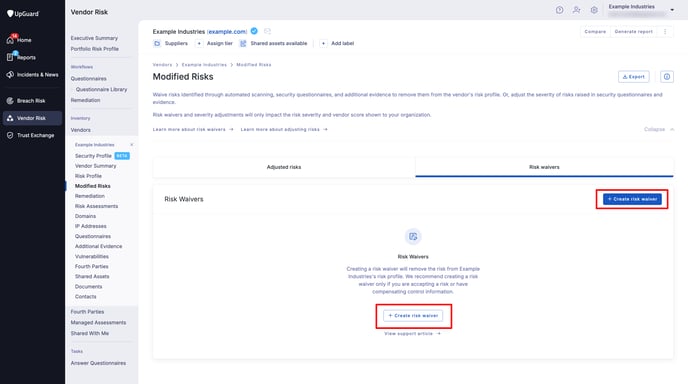Switch to the Adjusted risks tab

tap(284, 167)
